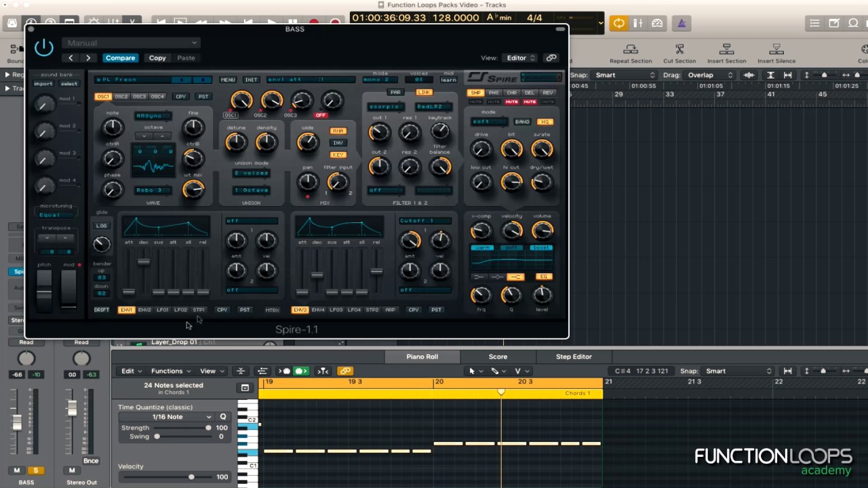The height and width of the screenshot is (488, 868).
Task: Open the View Editor dropdown
Action: pos(519,58)
